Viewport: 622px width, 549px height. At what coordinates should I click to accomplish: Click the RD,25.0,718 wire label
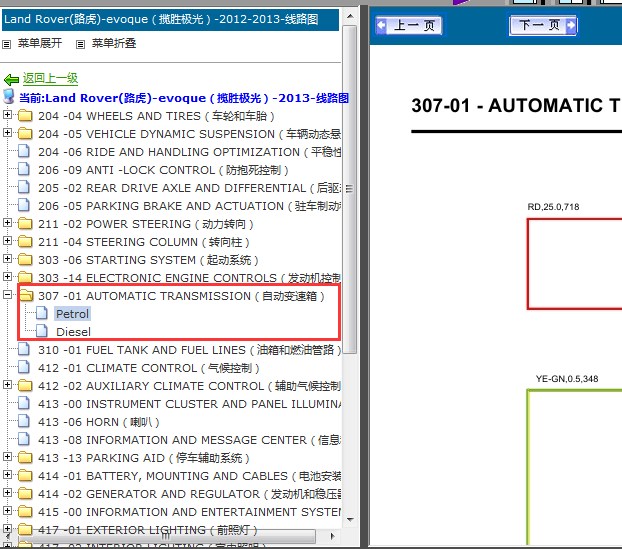(553, 207)
